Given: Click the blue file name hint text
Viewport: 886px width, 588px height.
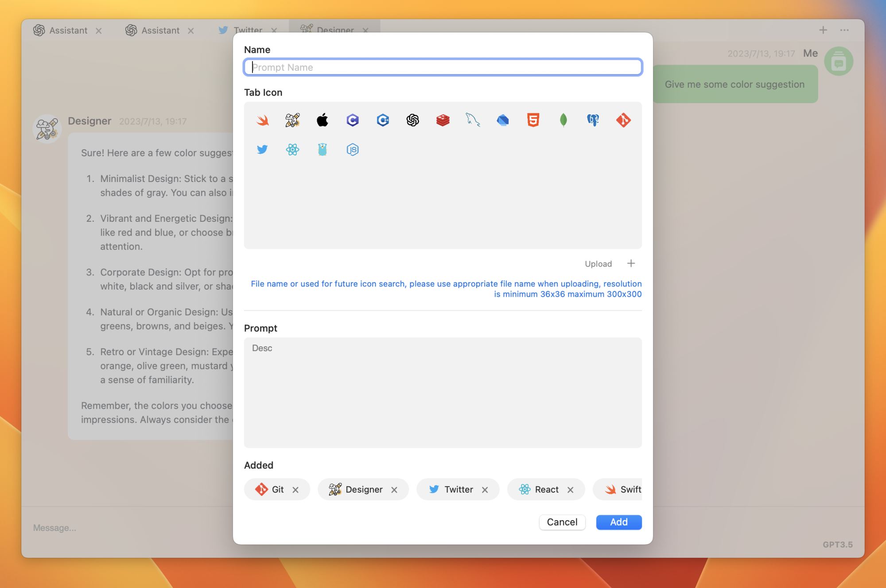Looking at the screenshot, I should [446, 289].
